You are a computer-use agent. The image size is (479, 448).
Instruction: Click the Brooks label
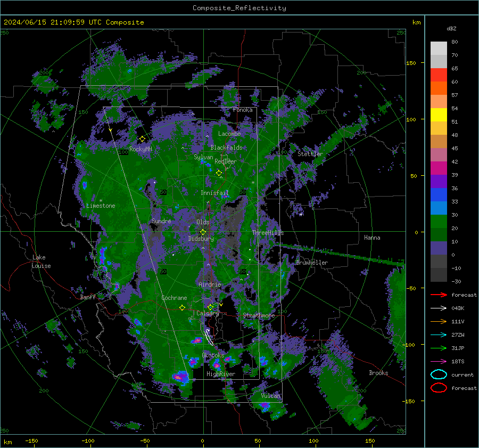[378, 373]
